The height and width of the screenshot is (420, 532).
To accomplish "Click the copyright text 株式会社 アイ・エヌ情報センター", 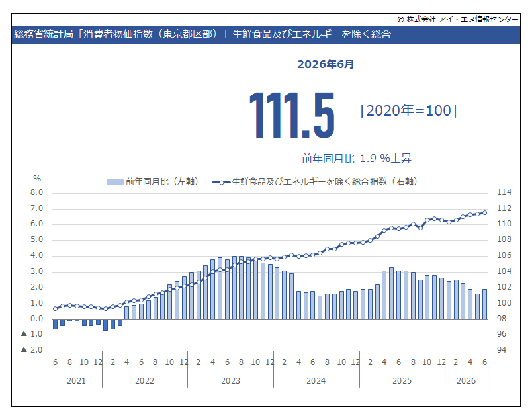I will (462, 19).
